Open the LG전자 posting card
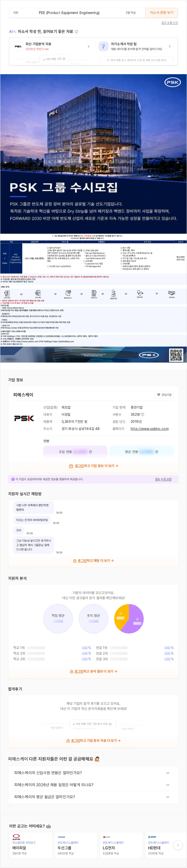The height and width of the screenshot is (868, 187). pos(121,846)
